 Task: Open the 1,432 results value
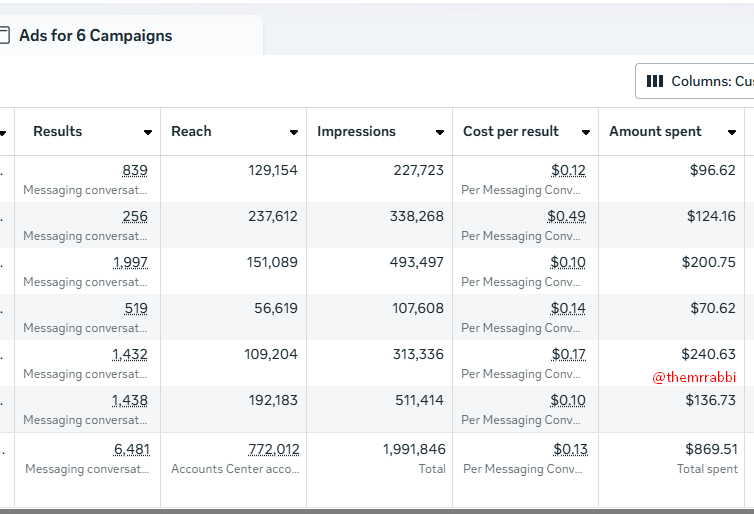point(130,355)
